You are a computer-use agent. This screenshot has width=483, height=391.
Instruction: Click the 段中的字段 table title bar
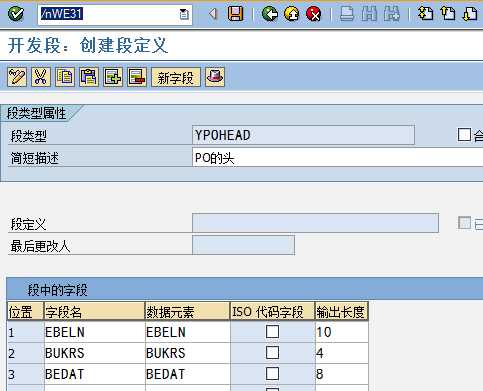point(245,289)
